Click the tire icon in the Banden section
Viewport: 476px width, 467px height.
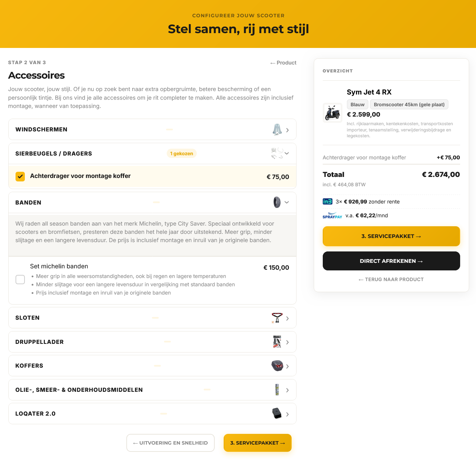point(276,202)
